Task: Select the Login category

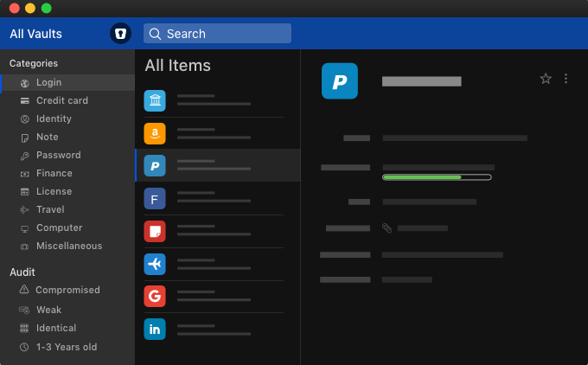Action: (x=67, y=82)
